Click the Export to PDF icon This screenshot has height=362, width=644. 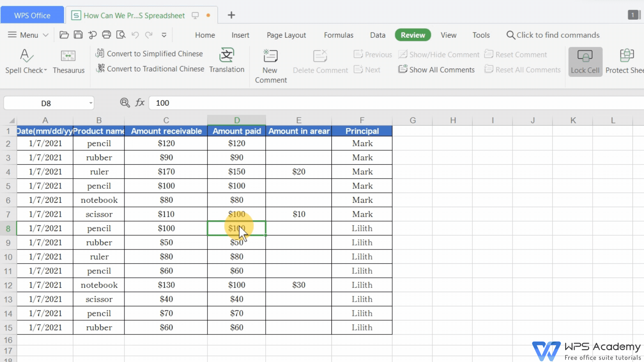[x=92, y=35]
